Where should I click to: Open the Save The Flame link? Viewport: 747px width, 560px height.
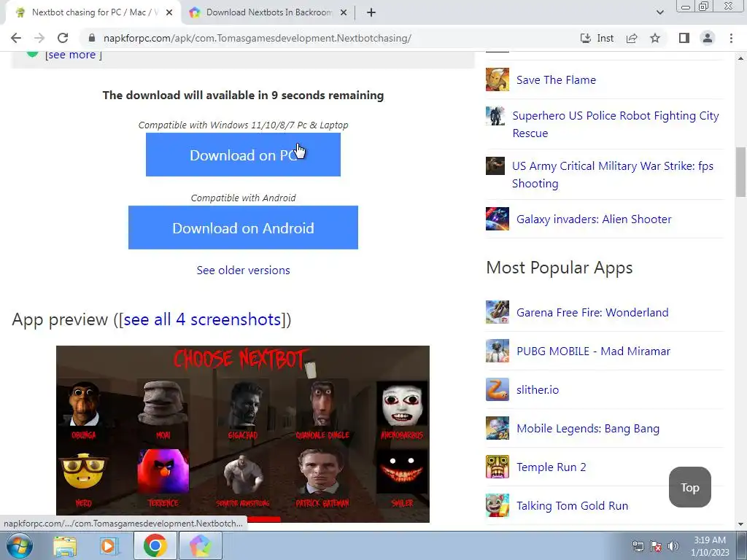(556, 80)
